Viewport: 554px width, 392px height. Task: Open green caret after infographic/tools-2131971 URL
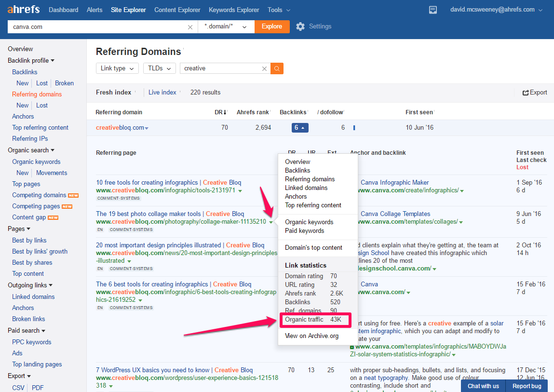click(x=240, y=191)
